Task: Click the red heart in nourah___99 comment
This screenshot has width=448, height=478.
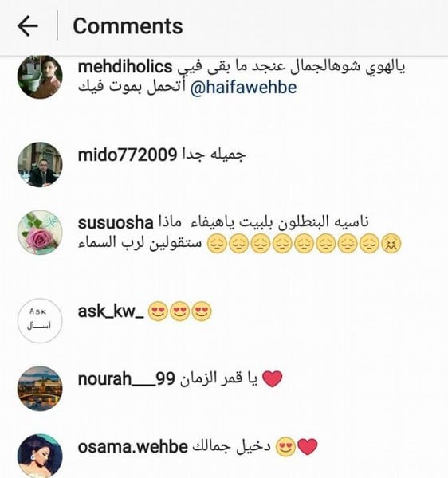Action: coord(273,379)
